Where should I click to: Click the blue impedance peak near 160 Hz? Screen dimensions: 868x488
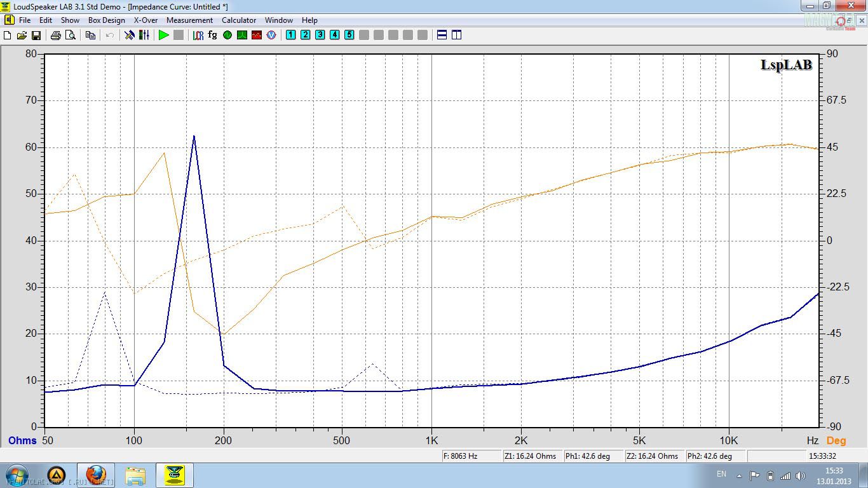pos(194,136)
